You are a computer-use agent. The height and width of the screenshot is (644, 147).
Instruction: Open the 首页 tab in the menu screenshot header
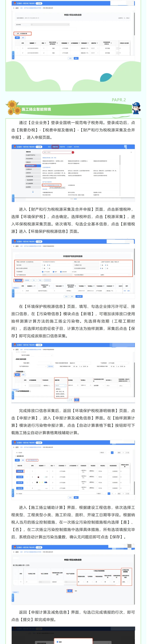(x=49, y=147)
